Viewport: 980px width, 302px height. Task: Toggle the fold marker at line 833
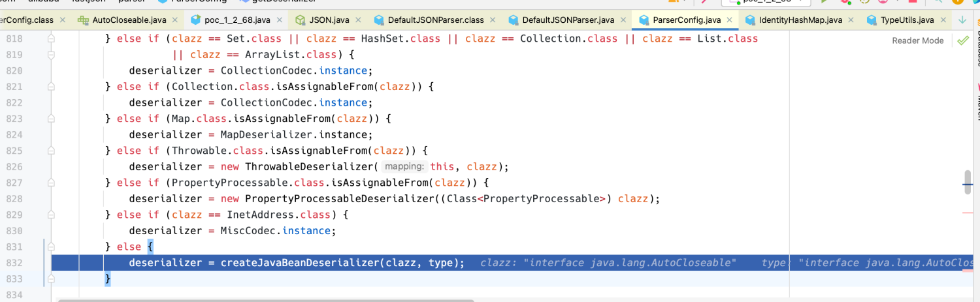point(51,279)
